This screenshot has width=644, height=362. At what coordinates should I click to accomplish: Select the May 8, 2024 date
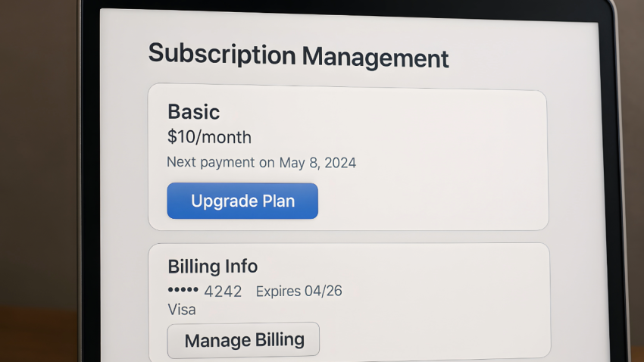pyautogui.click(x=317, y=163)
